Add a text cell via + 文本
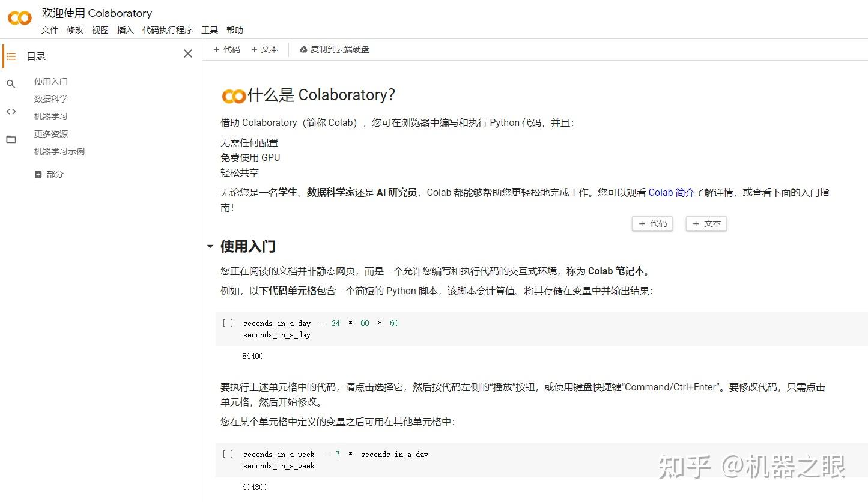Screen dimensions: 868x502 pos(264,49)
